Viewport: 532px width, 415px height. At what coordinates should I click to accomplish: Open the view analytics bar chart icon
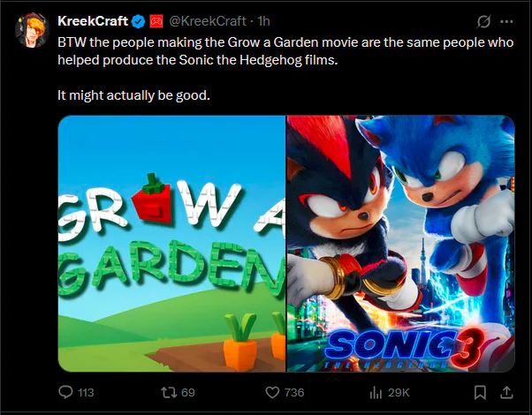click(374, 391)
